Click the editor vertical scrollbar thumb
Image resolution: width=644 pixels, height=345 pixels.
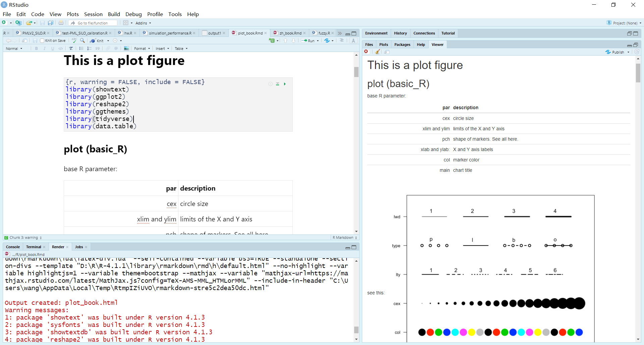pyautogui.click(x=356, y=72)
